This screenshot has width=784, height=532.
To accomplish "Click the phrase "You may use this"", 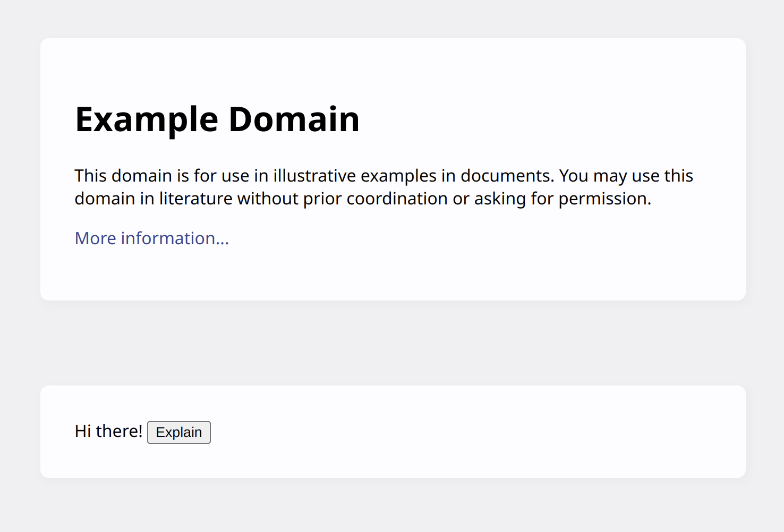I will pos(626,176).
